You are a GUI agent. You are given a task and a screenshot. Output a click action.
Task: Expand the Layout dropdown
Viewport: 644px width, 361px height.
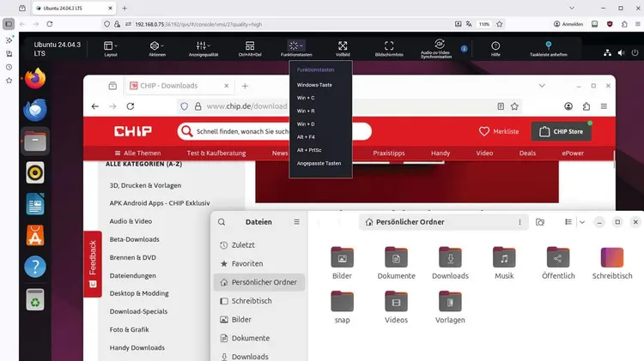click(111, 46)
